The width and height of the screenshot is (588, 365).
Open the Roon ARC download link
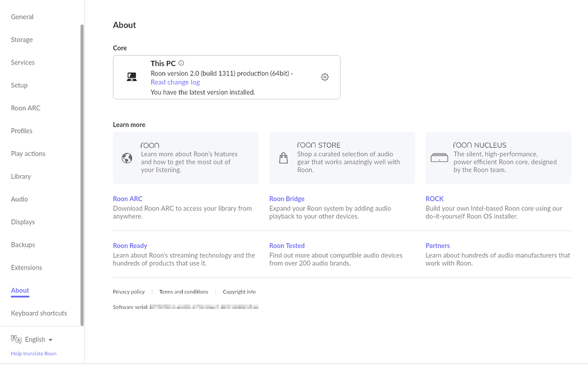[127, 199]
